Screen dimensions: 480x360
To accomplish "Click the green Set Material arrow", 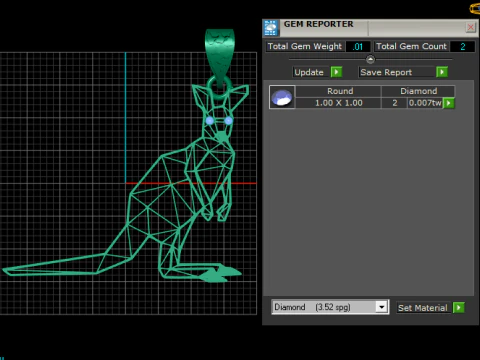I will coord(459,308).
